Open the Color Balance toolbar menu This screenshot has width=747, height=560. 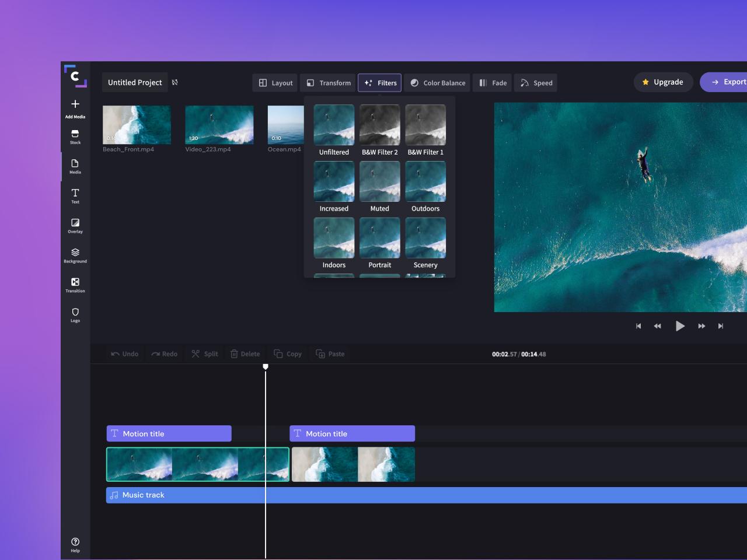coord(437,82)
